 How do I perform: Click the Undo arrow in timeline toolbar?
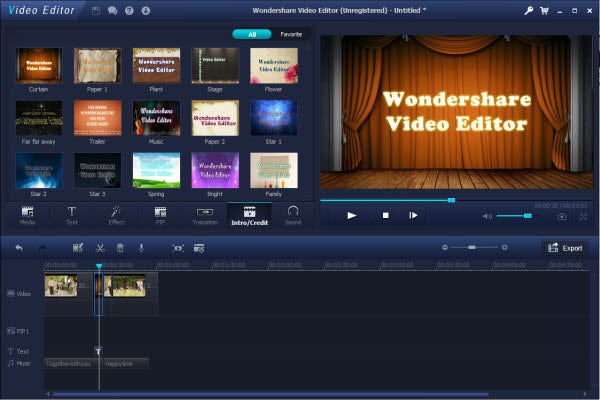point(18,247)
